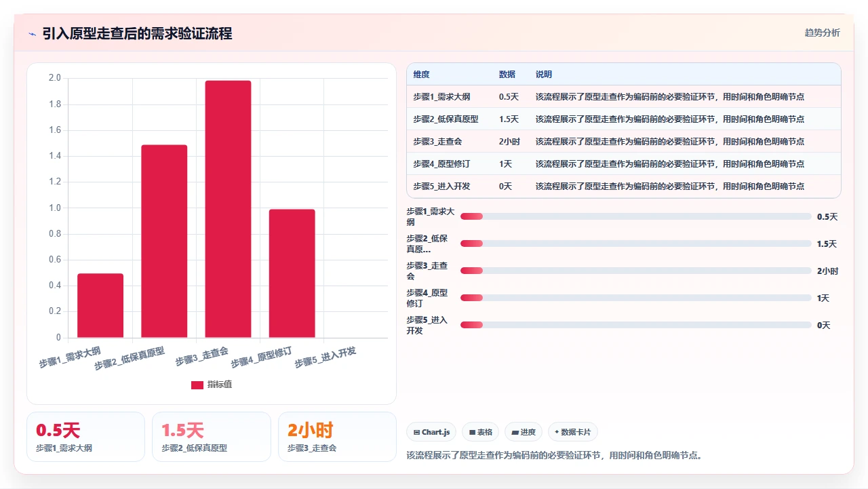The height and width of the screenshot is (489, 868).
Task: Select the Chart.js tag chip
Action: click(x=431, y=432)
